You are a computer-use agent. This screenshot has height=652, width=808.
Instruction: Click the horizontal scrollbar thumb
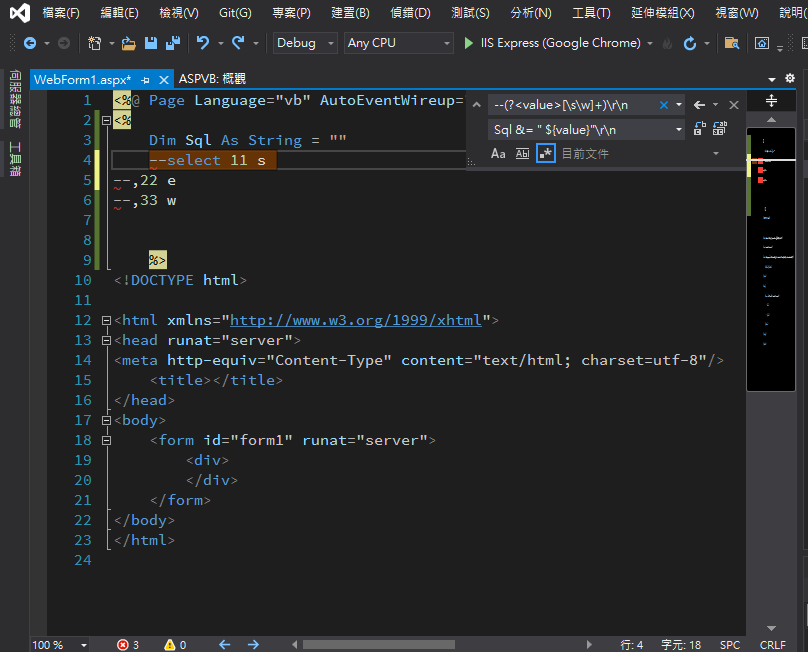click(x=378, y=645)
